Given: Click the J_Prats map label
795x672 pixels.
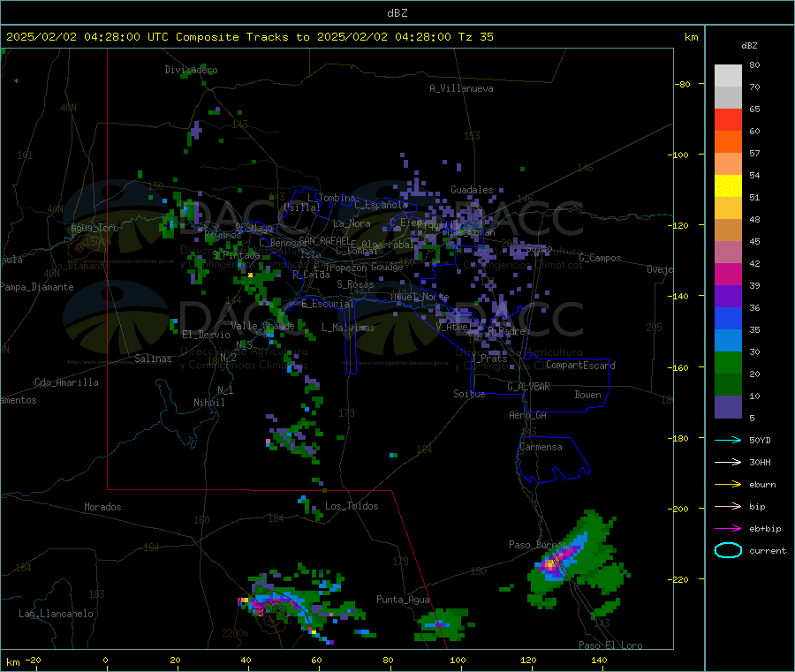Looking at the screenshot, I should coord(489,359).
